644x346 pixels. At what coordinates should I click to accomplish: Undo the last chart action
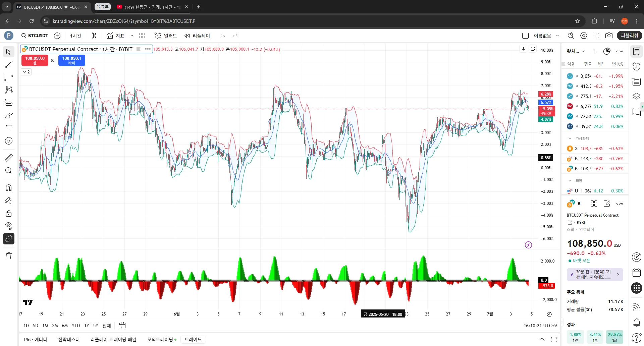223,36
